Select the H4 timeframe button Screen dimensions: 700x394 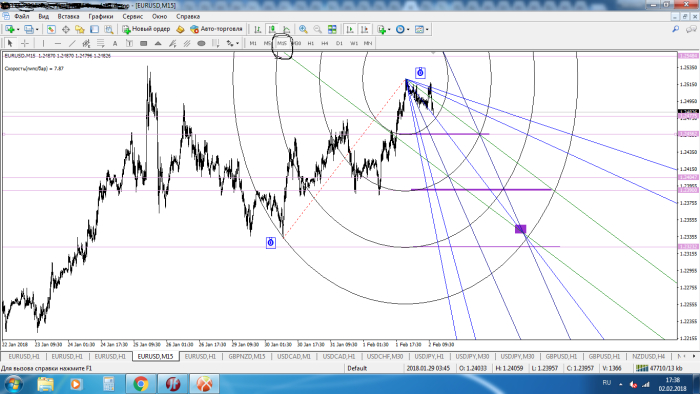pos(325,43)
